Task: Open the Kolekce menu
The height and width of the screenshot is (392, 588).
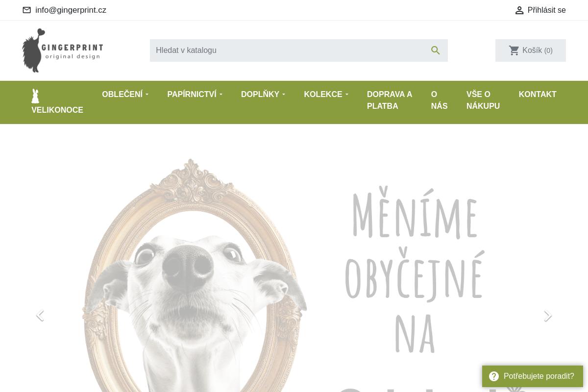Action: (x=323, y=95)
